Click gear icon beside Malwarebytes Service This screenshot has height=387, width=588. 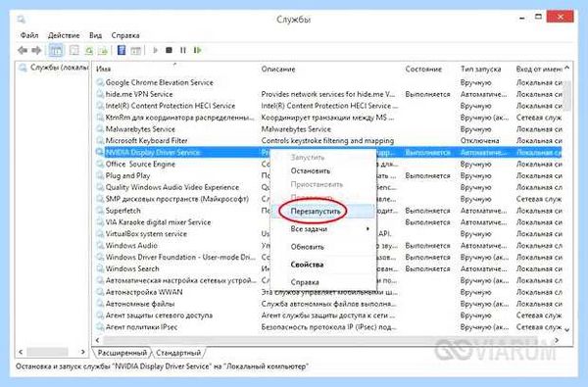tap(100, 129)
